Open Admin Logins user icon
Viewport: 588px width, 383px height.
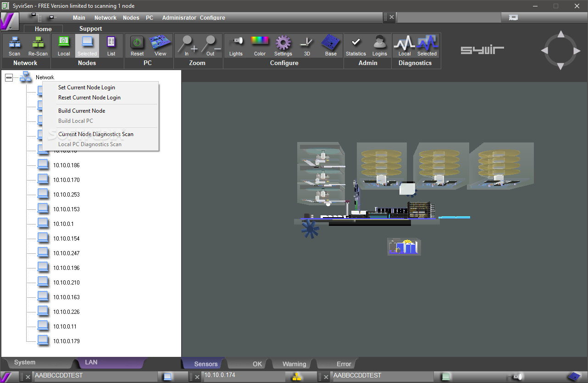[380, 46]
